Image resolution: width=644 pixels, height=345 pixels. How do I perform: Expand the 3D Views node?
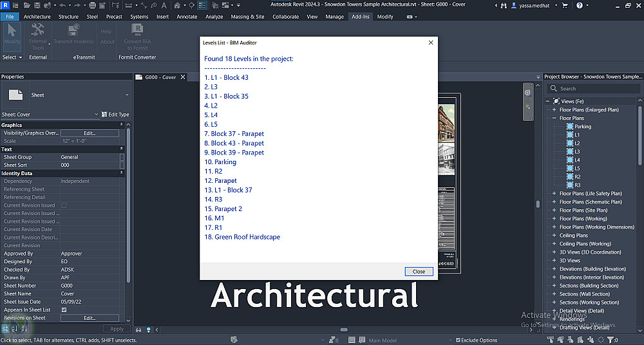[554, 261]
